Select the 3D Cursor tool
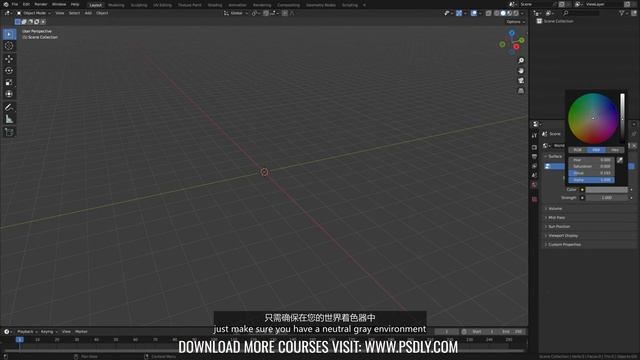The width and height of the screenshot is (640, 360). pyautogui.click(x=9, y=46)
